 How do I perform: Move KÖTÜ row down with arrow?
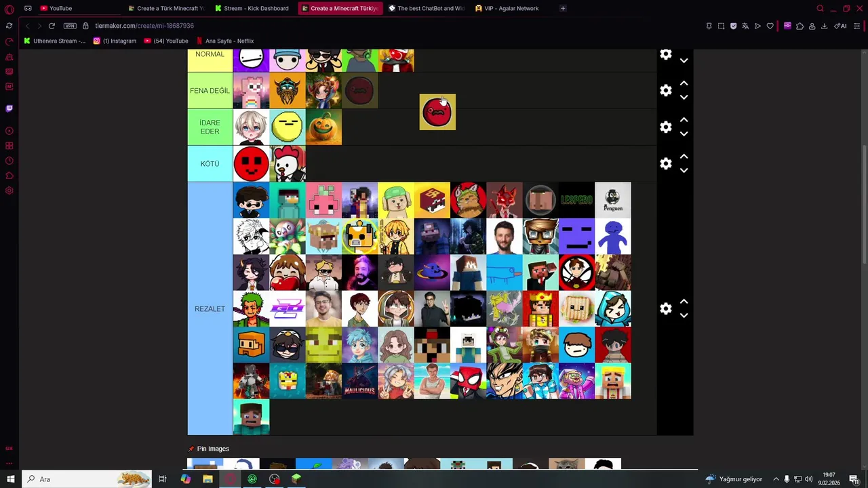[684, 171]
